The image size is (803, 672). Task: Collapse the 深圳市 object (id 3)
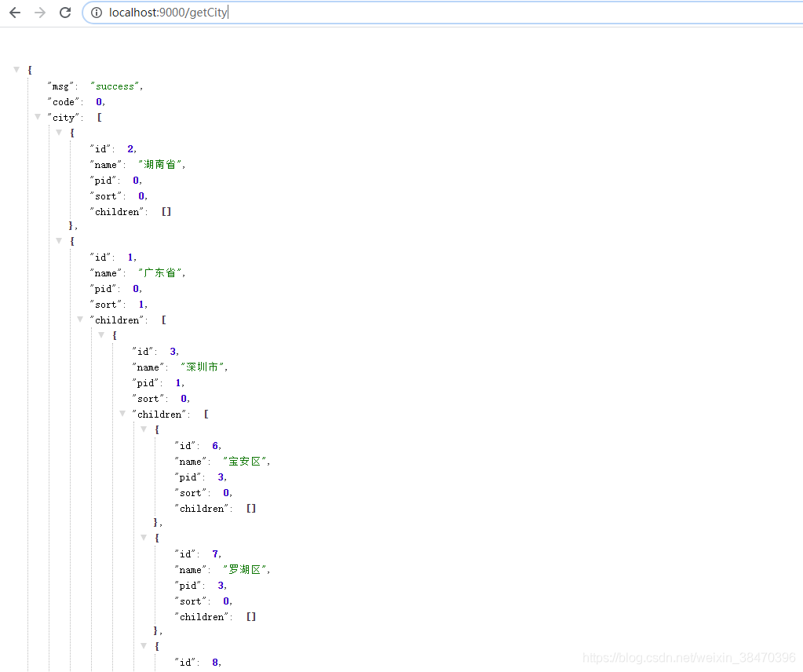click(101, 335)
